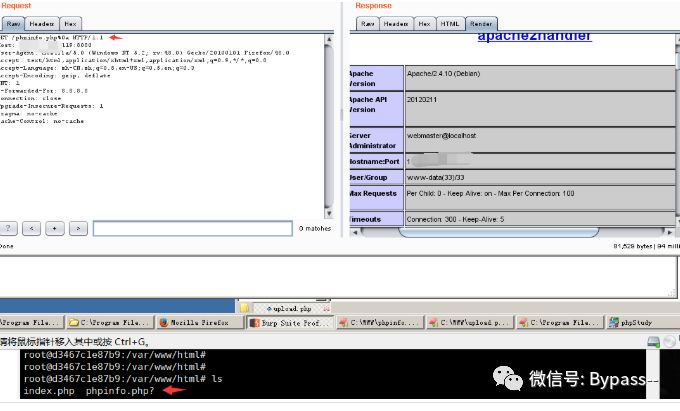This screenshot has height=411, width=680.
Task: Click the drive icon in VM status bar
Action: (654, 342)
